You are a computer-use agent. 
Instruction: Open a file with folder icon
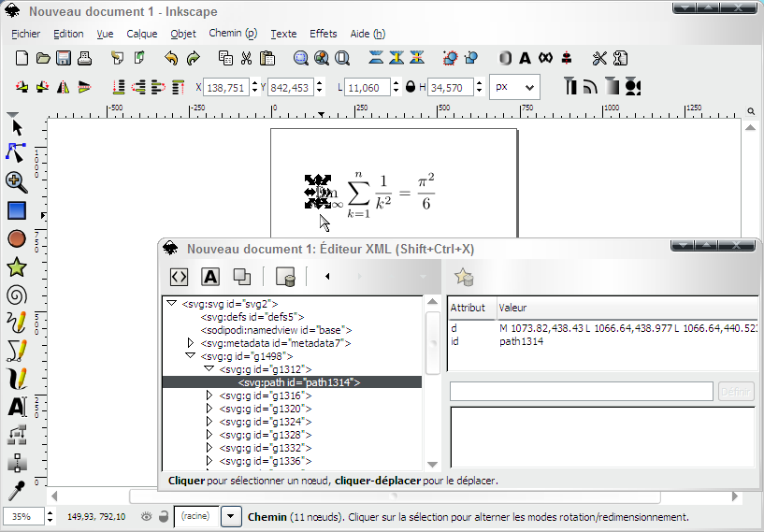click(x=43, y=59)
